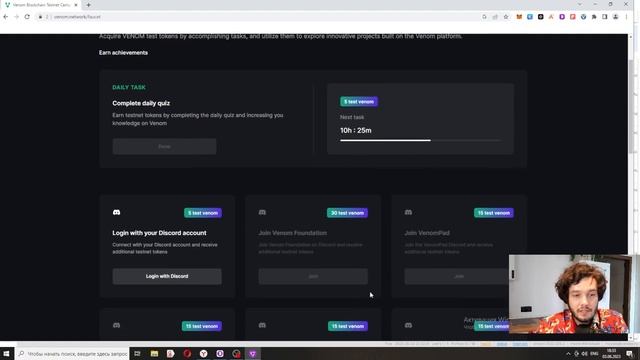Image resolution: width=640 pixels, height=360 pixels.
Task: Open the browser Extensions puzzle icon
Action: click(x=594, y=17)
